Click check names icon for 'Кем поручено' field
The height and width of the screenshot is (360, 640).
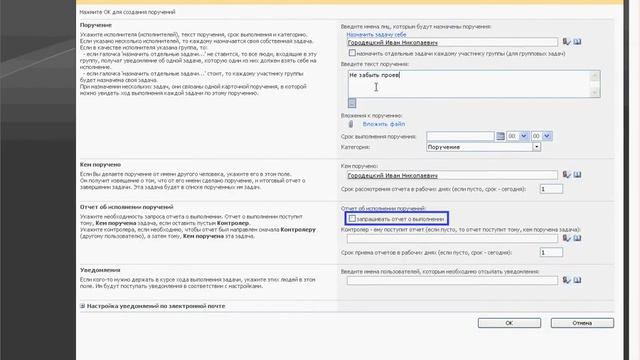pos(567,175)
